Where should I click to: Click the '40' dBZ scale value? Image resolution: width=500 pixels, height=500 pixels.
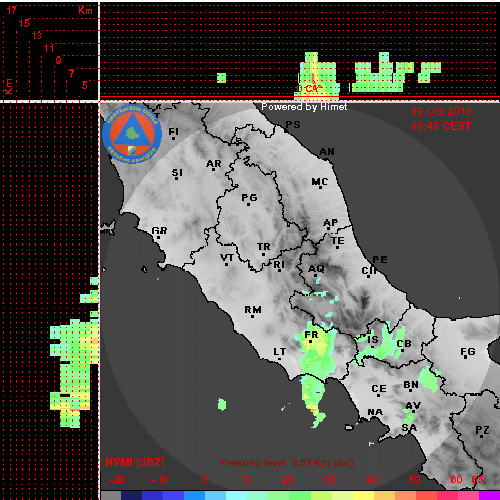tap(371, 480)
